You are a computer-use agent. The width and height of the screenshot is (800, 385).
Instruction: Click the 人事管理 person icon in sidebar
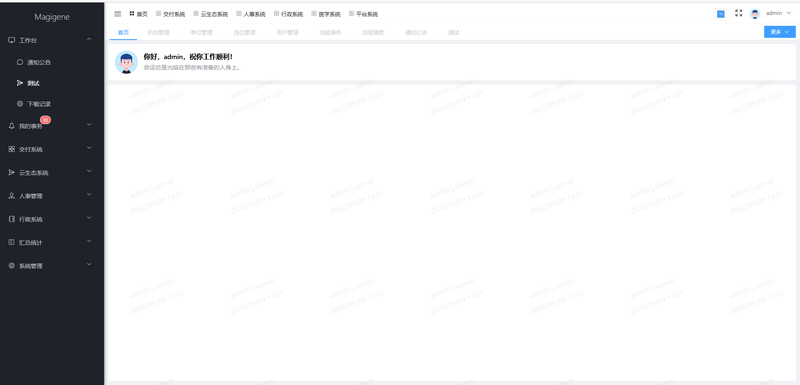coord(12,196)
